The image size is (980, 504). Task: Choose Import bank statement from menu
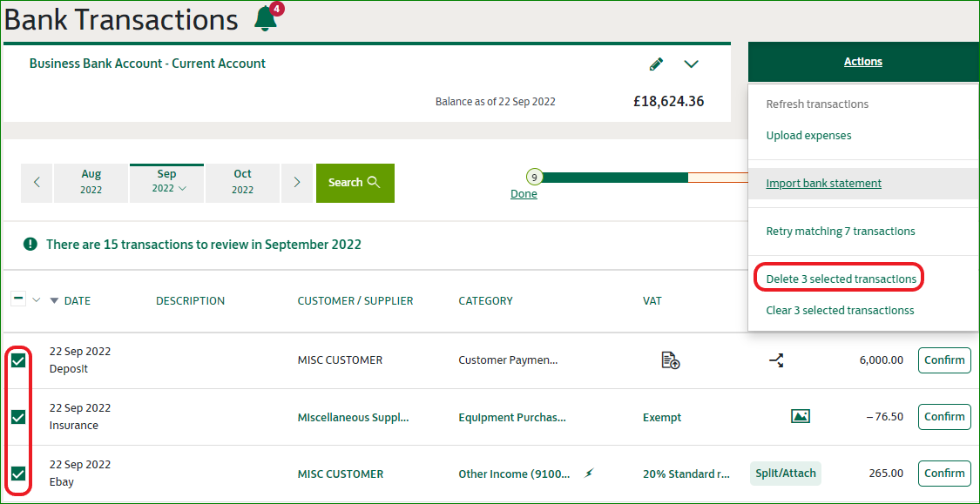pyautogui.click(x=823, y=184)
